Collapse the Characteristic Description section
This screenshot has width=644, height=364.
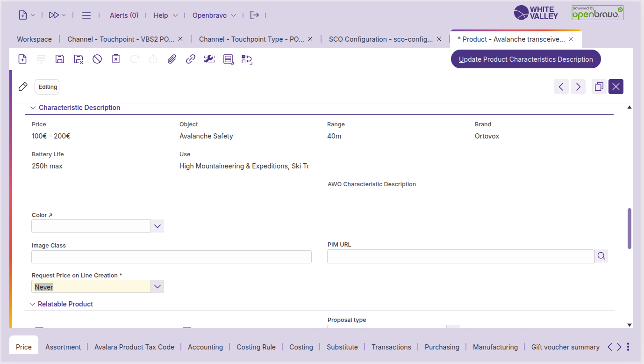click(33, 108)
